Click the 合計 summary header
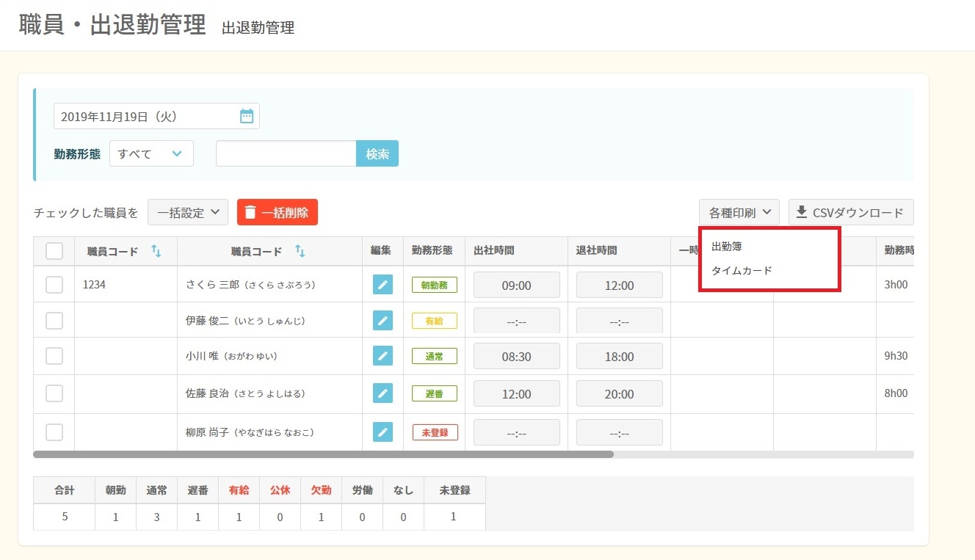 (65, 490)
